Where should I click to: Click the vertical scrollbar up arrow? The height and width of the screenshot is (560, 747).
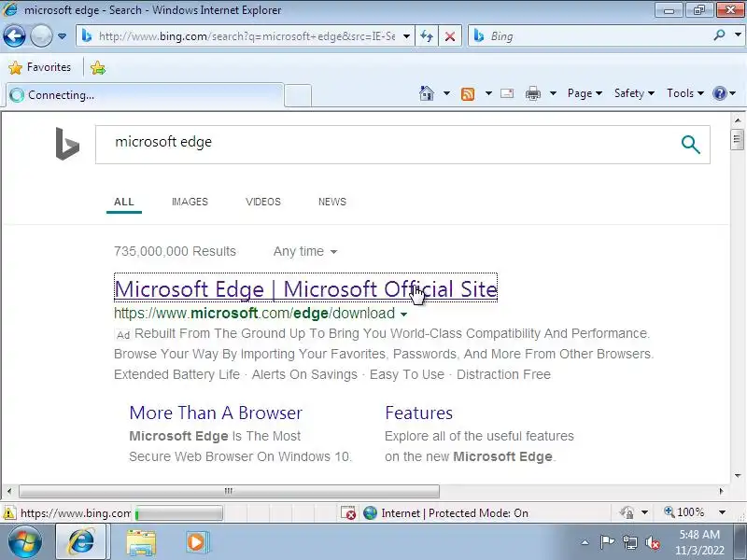(738, 120)
